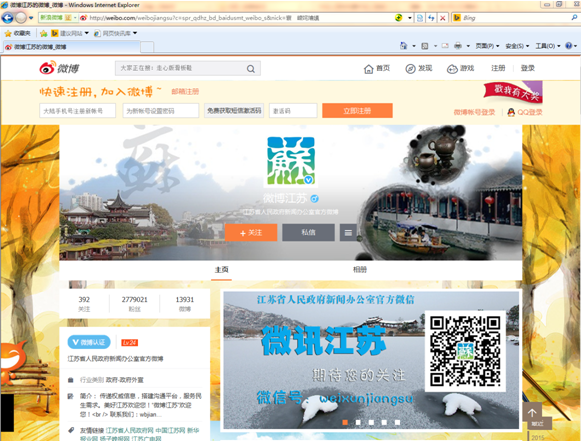Click the QQ penguin login icon
Viewport: 581px width, 441px height.
click(x=511, y=112)
